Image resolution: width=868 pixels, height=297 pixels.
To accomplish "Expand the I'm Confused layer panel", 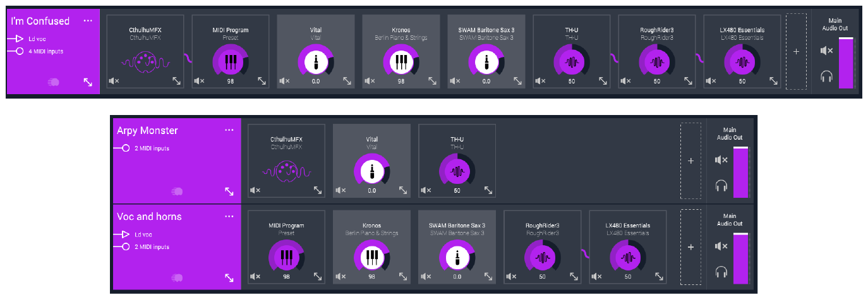I will pos(88,82).
